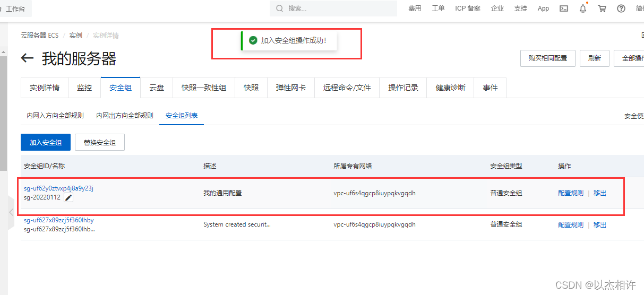Switch to 快照一致性组 tab
Image resolution: width=644 pixels, height=295 pixels.
coord(204,88)
